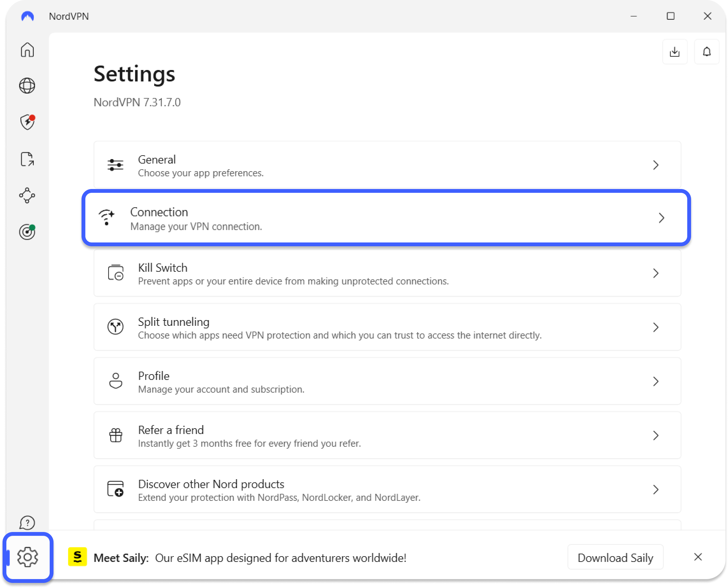Expand the Connection row chevron

(661, 218)
